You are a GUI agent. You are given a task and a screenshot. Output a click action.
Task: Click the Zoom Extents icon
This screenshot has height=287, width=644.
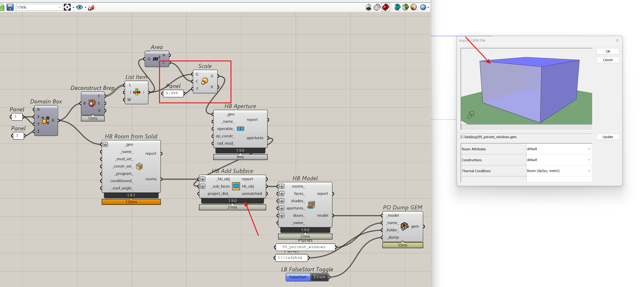click(67, 7)
